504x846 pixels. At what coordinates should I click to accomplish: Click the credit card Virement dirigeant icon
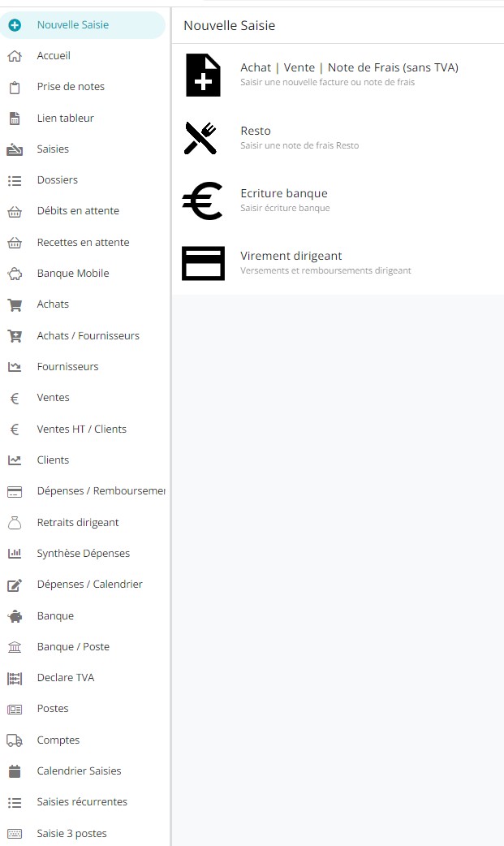pos(203,263)
